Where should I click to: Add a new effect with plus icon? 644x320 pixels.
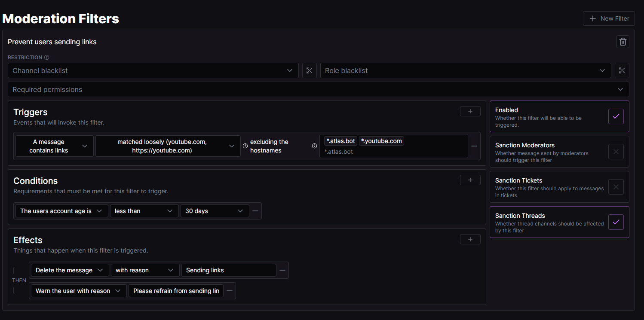[470, 239]
